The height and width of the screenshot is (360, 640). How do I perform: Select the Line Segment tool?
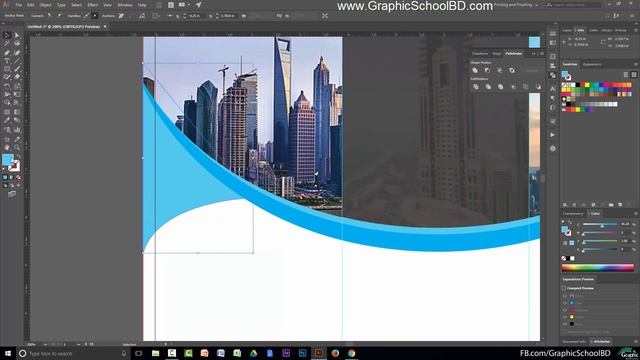17,61
